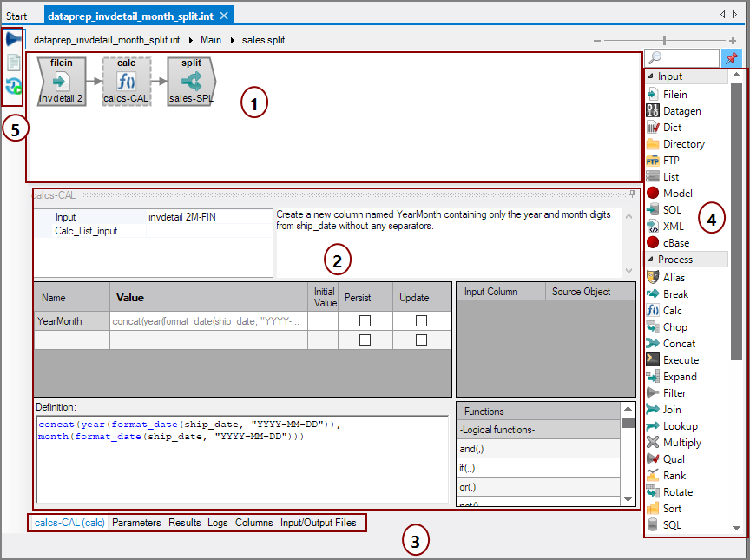This screenshot has height=560, width=750.
Task: Click the refresh icon in the left sidebar
Action: pos(11,86)
